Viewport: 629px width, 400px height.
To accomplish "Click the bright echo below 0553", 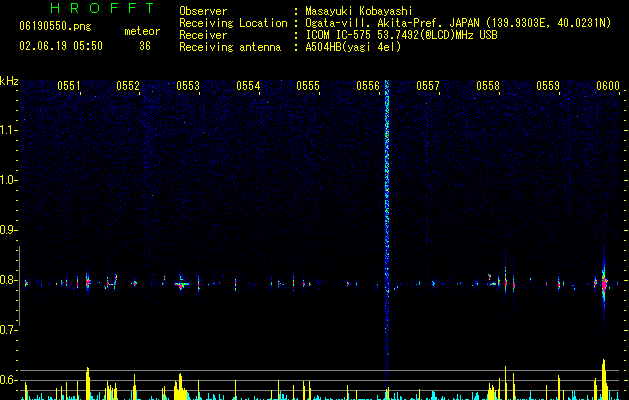I will click(182, 284).
